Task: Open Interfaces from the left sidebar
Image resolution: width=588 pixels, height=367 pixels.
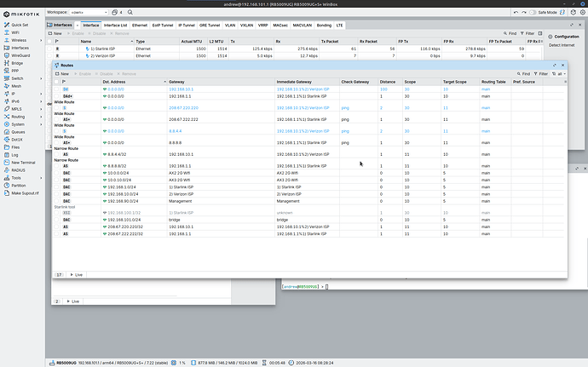Action: (20, 48)
